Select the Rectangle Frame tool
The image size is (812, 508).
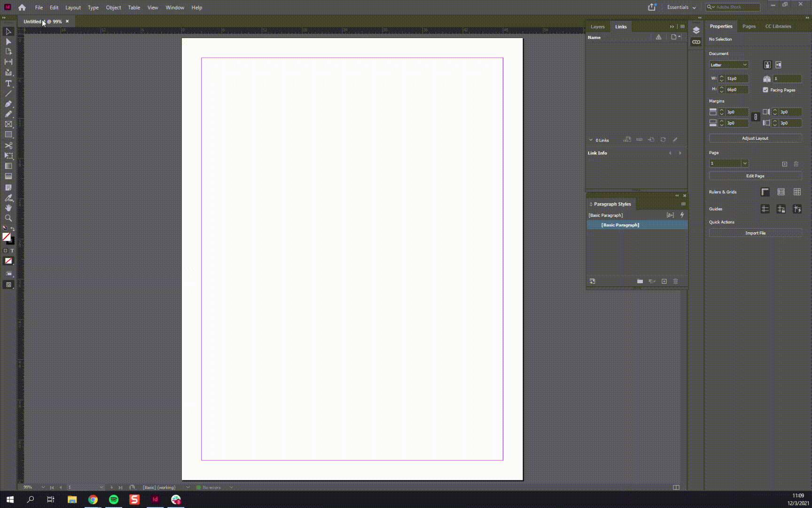8,124
